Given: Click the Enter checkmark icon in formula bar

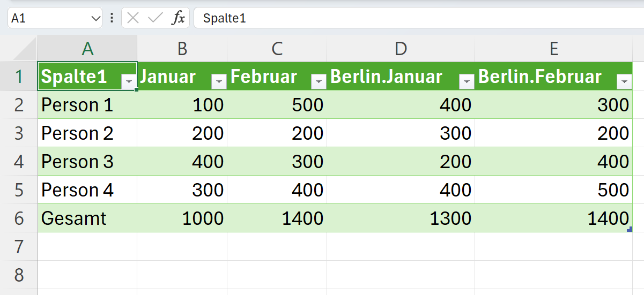Looking at the screenshot, I should tap(156, 18).
